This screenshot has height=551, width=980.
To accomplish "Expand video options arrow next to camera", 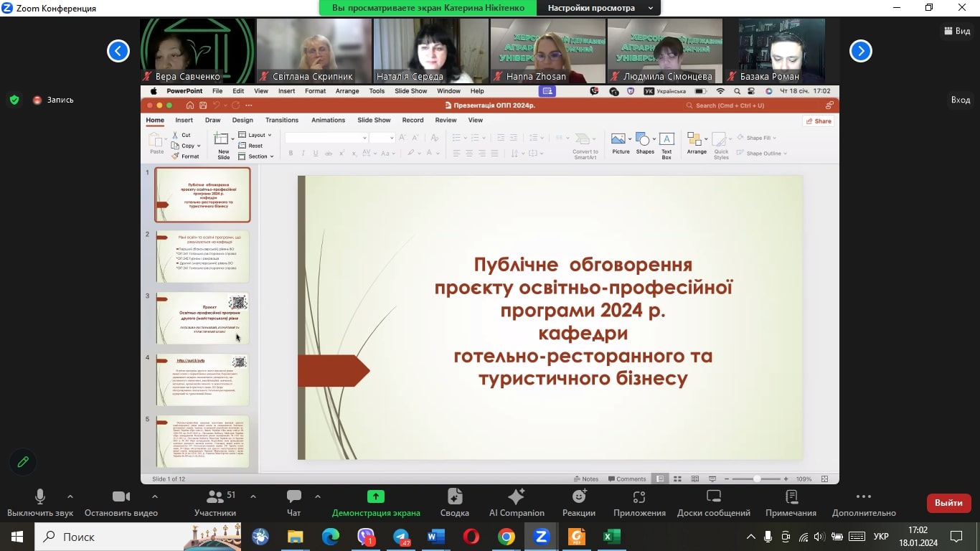I will click(154, 496).
